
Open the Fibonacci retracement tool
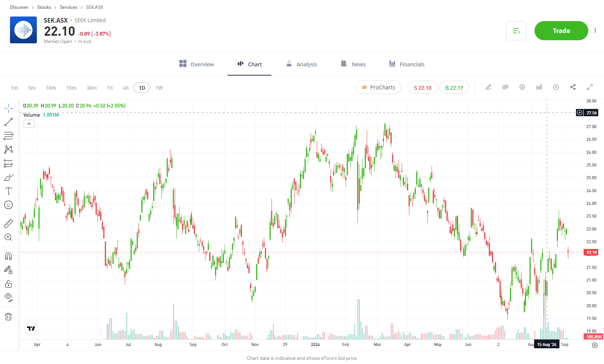click(x=8, y=136)
